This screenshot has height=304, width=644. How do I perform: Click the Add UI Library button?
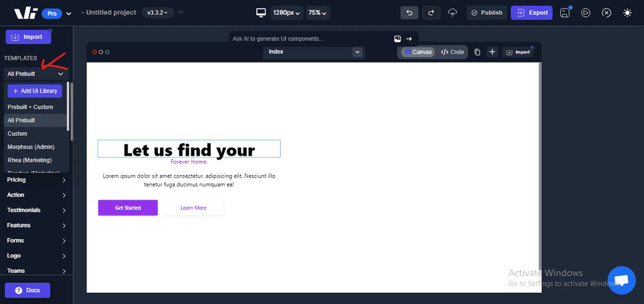click(x=35, y=91)
